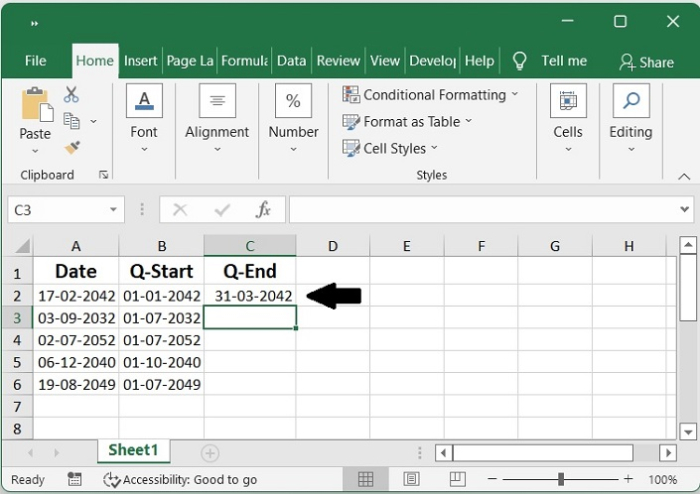Open the Insert ribbon tab
This screenshot has height=494, width=700.
pos(141,61)
